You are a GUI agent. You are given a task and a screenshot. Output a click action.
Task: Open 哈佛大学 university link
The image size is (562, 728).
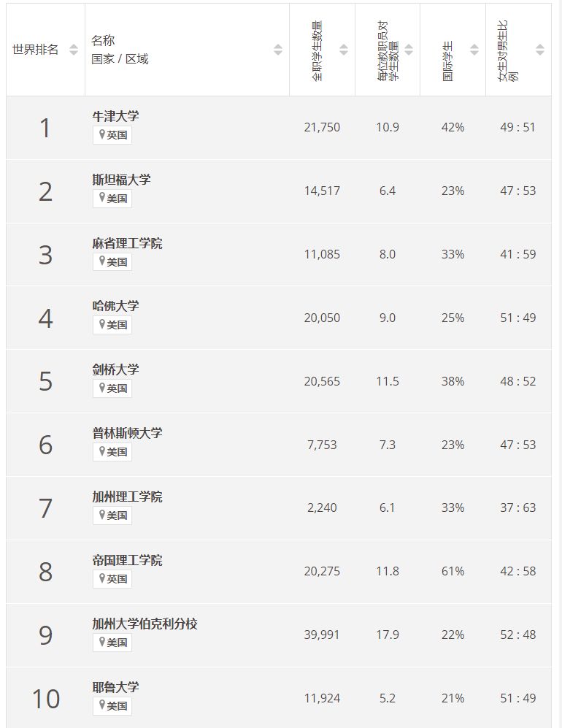[x=115, y=306]
